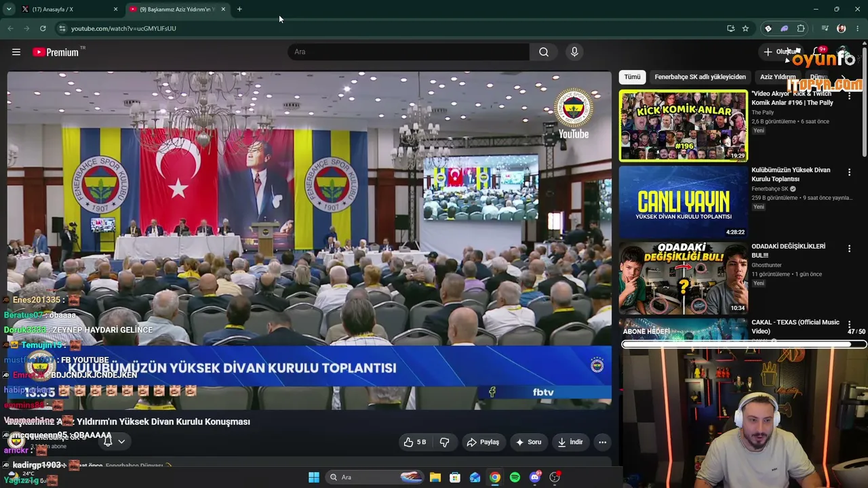This screenshot has width=868, height=488.
Task: Open options for Kick Komik Anlar video
Action: click(849, 96)
